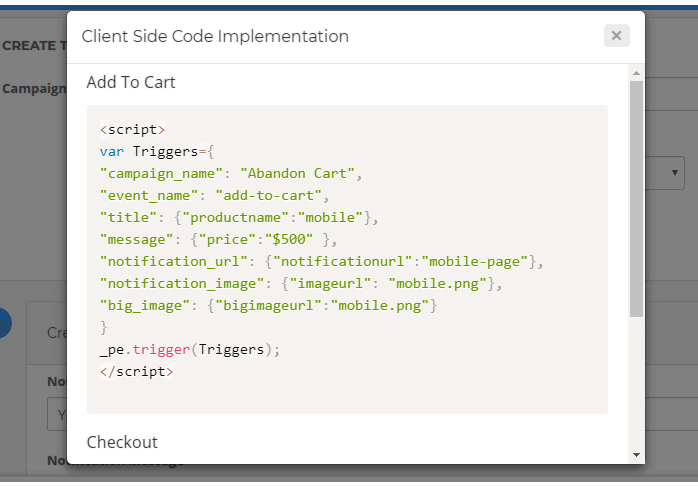This screenshot has width=698, height=486.
Task: Click the dialog's vertical scrollbar thumb
Action: pos(636,199)
